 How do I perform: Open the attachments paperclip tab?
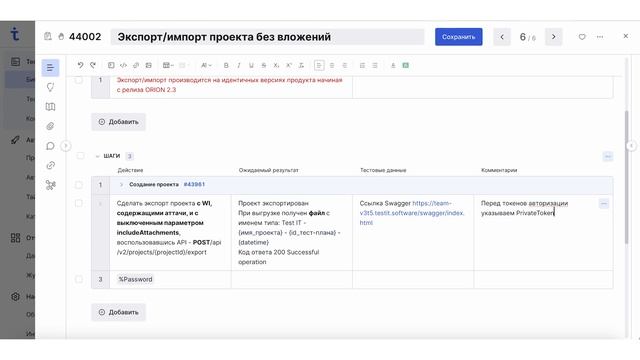(x=50, y=126)
